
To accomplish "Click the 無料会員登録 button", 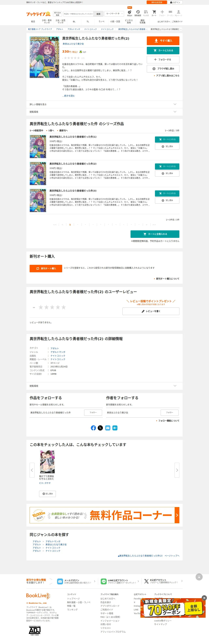I will (x=157, y=2).
